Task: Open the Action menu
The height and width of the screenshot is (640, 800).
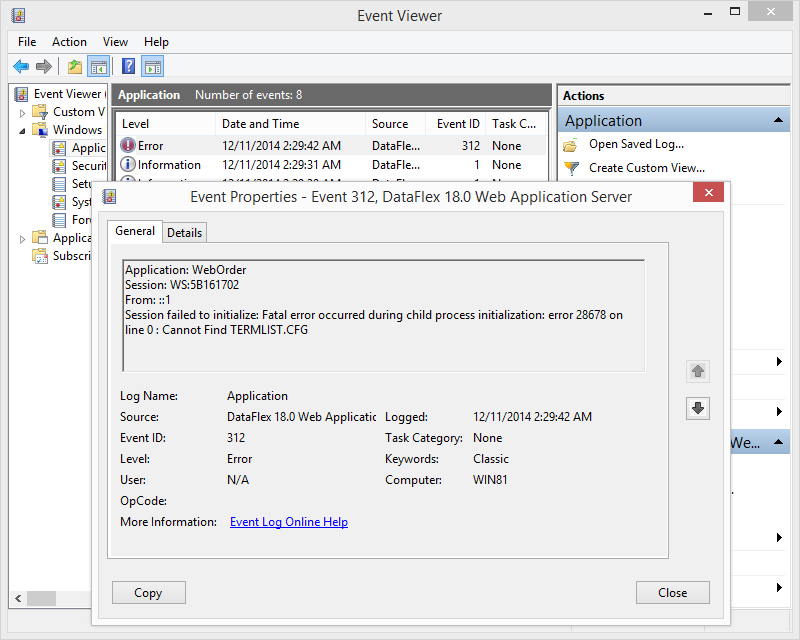Action: pyautogui.click(x=69, y=42)
